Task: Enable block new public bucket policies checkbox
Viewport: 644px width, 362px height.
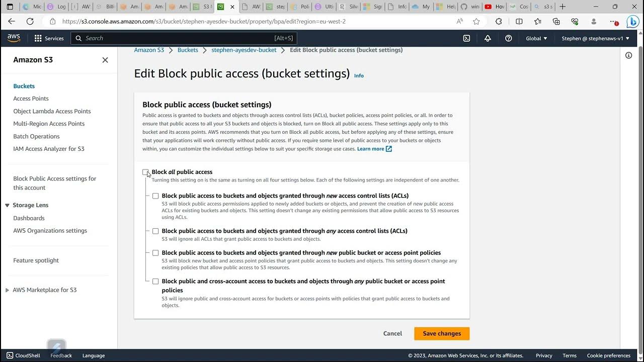Action: 155,253
